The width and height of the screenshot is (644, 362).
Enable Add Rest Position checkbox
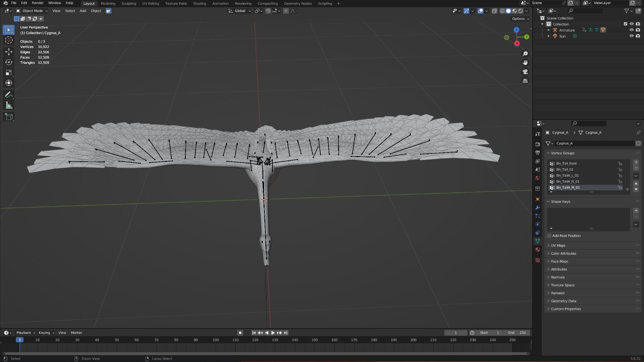coord(549,236)
